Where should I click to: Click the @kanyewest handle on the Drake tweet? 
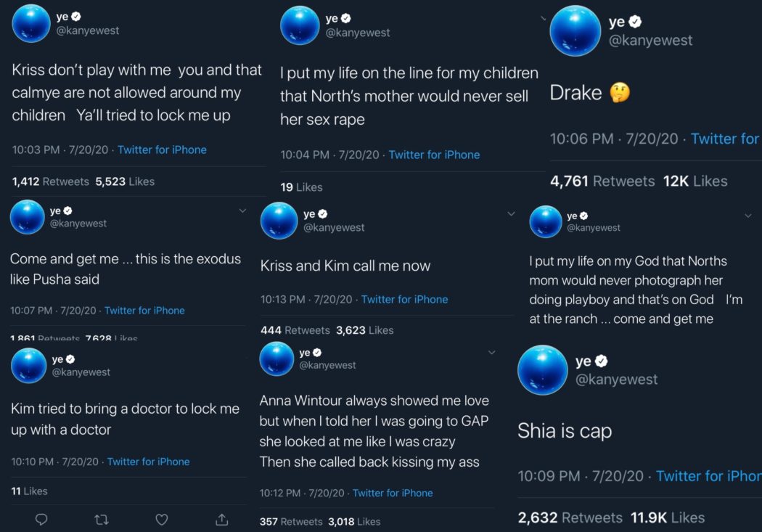[x=650, y=40]
